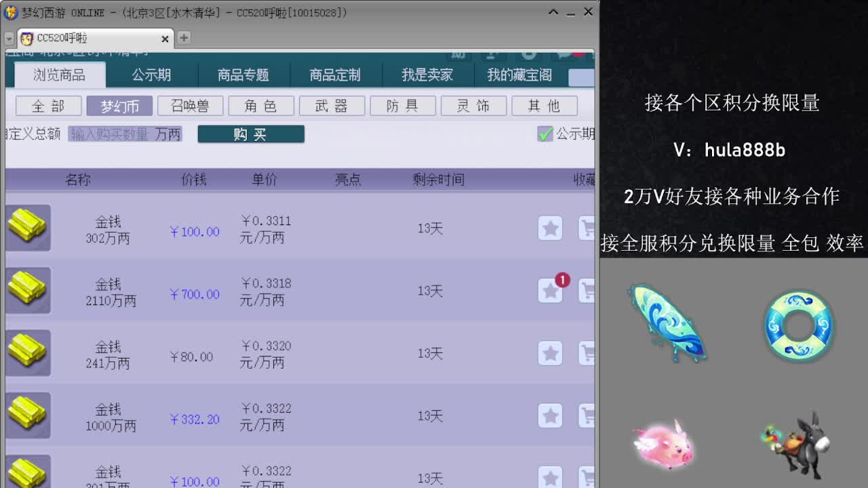
Task: Select the CC520呼啦 browser tab
Action: click(x=95, y=39)
